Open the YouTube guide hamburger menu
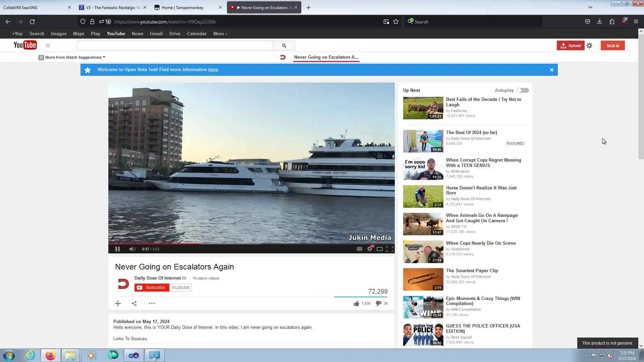The height and width of the screenshot is (362, 644). (48, 46)
